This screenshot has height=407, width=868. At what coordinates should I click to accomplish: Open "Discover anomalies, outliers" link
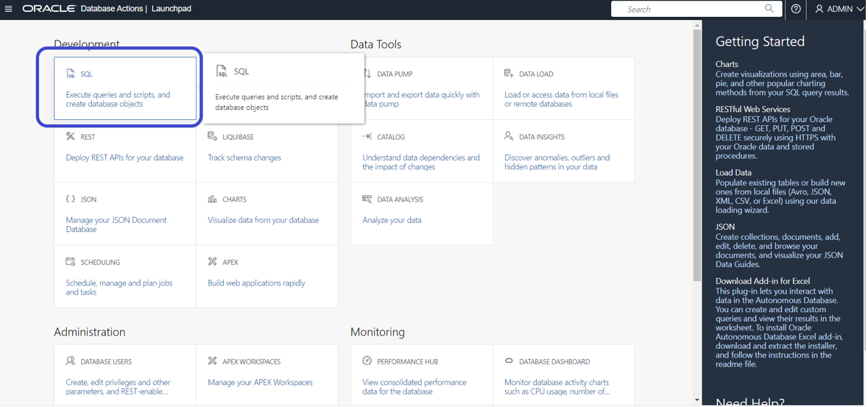point(557,162)
